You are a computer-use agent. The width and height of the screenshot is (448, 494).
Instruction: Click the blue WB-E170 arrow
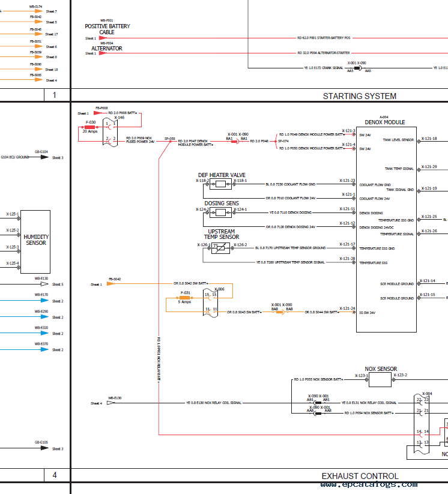pos(44,300)
